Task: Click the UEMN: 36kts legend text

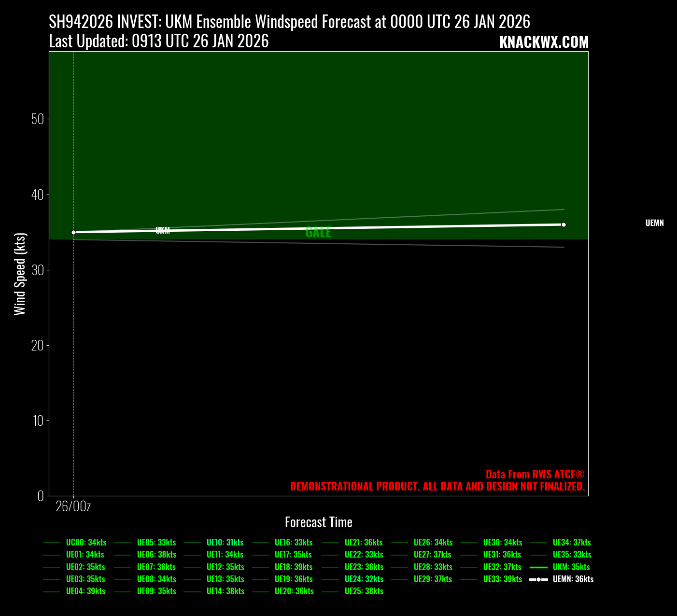Action: click(x=573, y=579)
